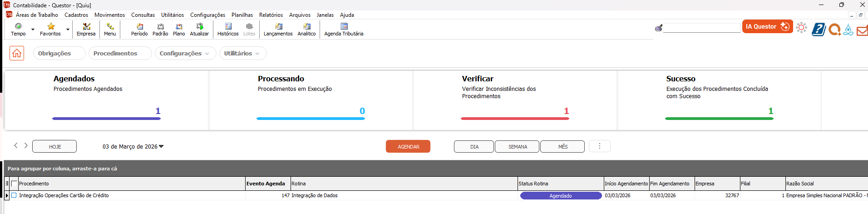Expand the Utilitários dropdown pill
The image size is (868, 214).
click(242, 53)
